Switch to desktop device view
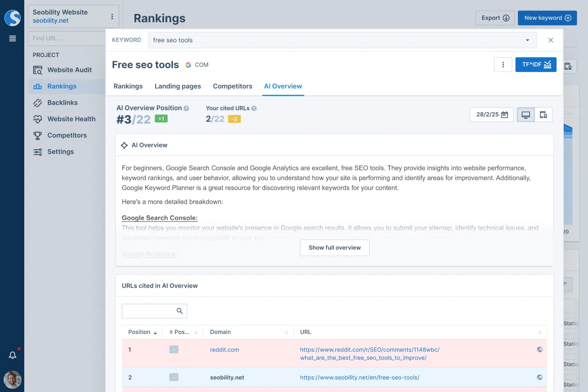 526,115
